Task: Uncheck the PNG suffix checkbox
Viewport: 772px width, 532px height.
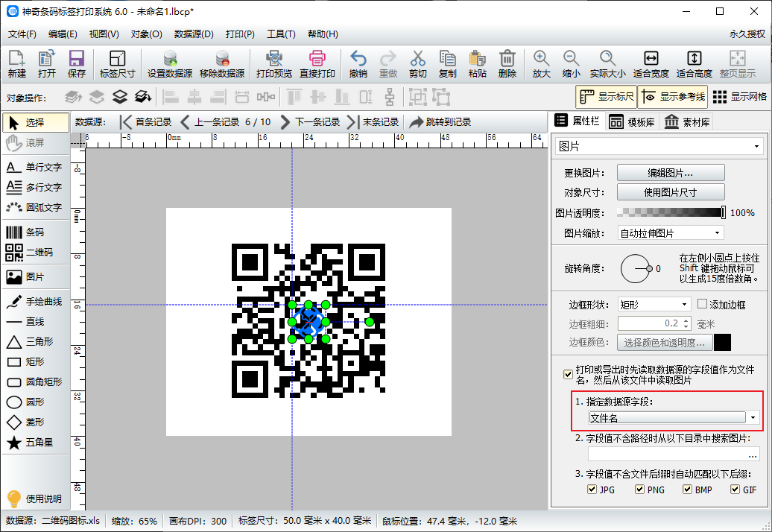Action: tap(639, 490)
